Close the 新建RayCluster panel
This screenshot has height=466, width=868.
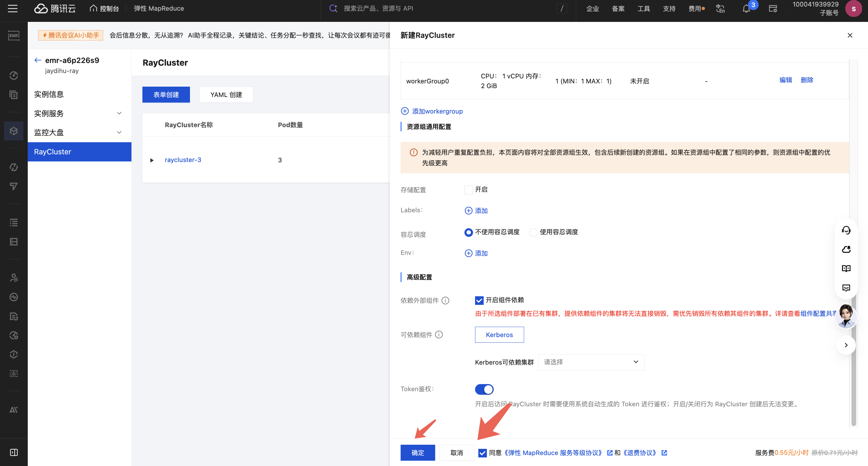pos(850,35)
